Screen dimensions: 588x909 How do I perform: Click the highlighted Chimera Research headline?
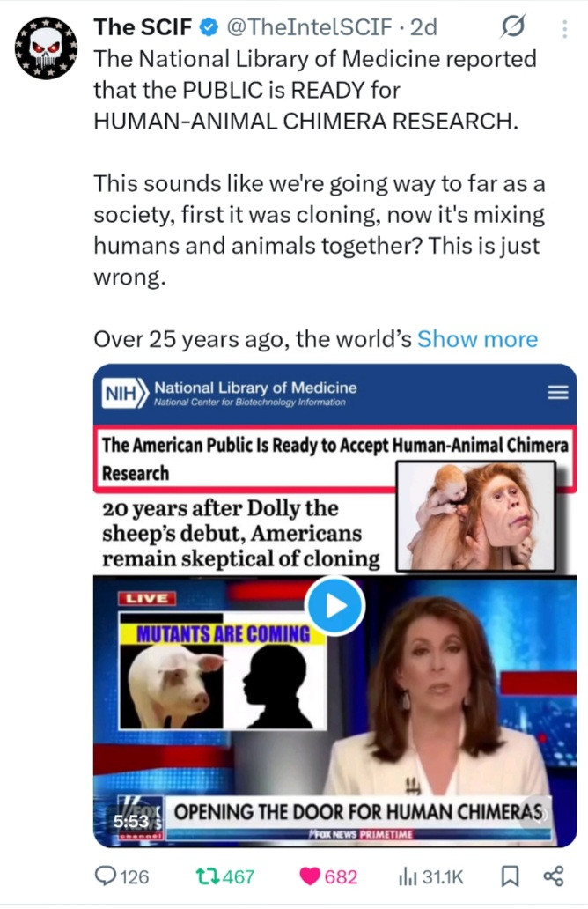334,459
